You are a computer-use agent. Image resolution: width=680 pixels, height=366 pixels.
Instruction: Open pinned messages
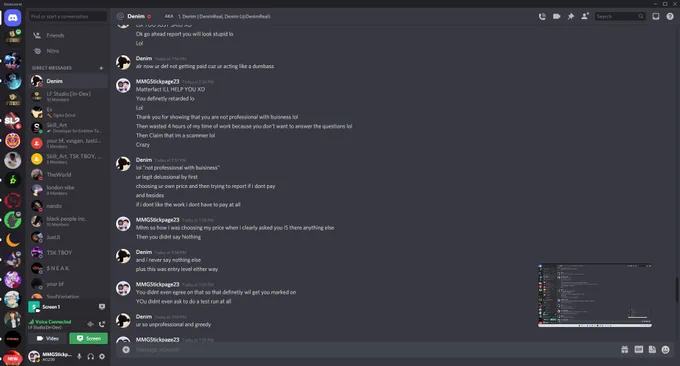[571, 16]
